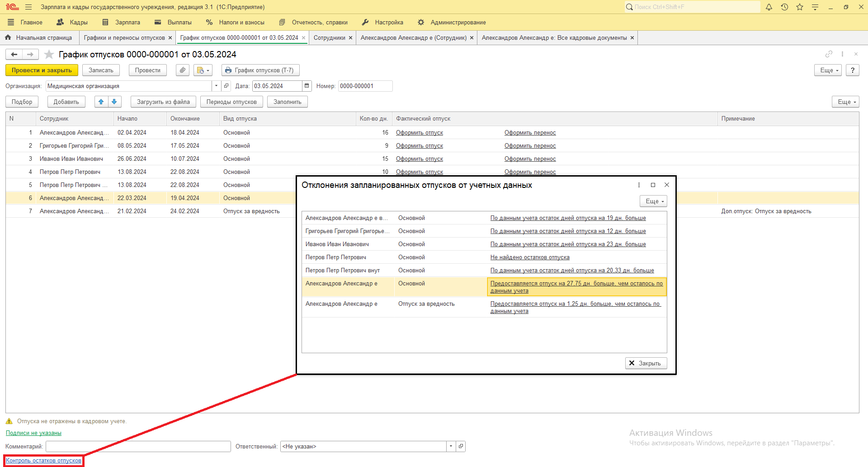Open the Выплаты menu
Screen dimensions: 868x467
[173, 23]
